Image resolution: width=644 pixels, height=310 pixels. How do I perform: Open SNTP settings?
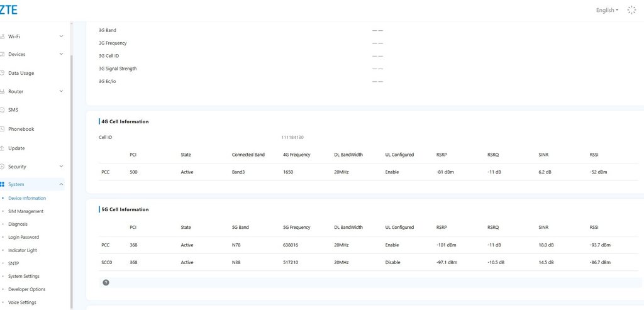pyautogui.click(x=14, y=263)
